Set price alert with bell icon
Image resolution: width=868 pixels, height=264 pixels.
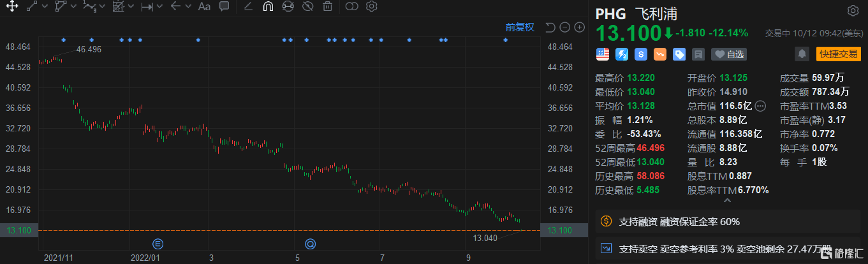(x=802, y=54)
